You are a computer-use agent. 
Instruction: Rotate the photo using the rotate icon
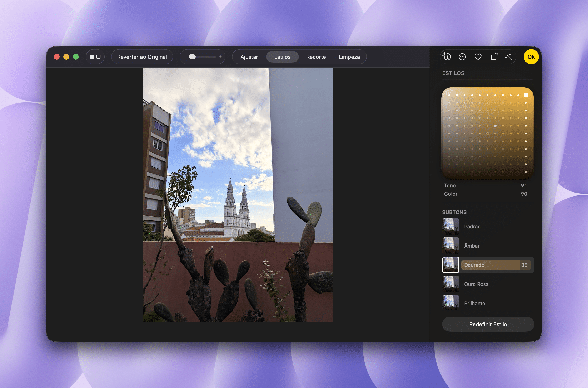494,57
